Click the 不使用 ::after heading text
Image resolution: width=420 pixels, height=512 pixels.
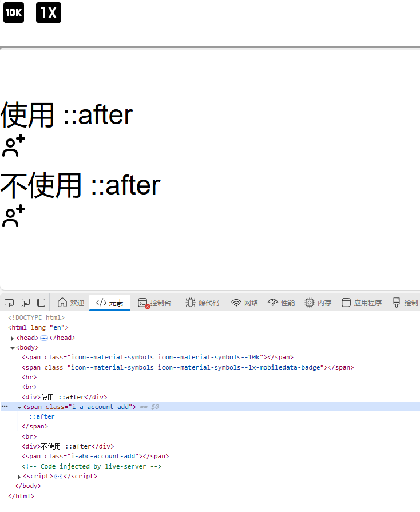point(80,185)
